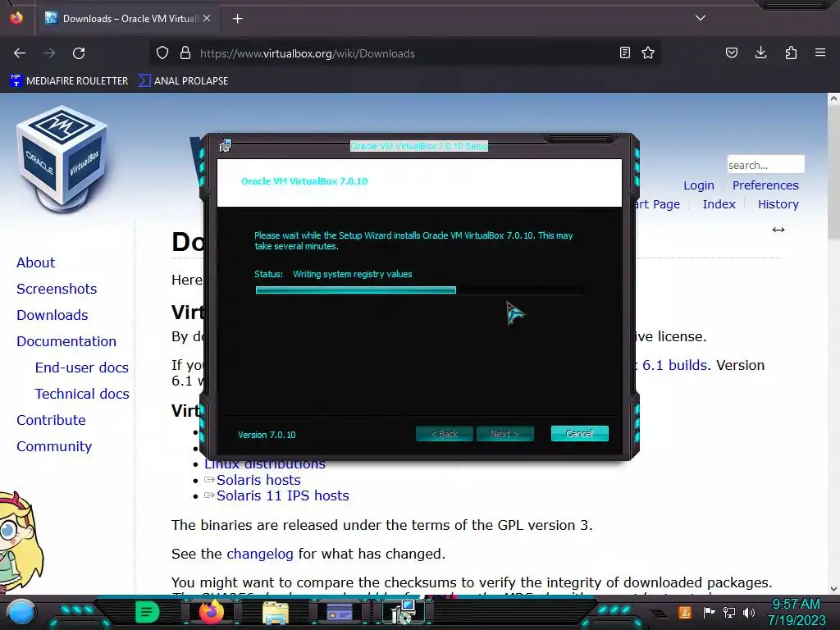Open File Explorer from the taskbar
Viewport: 840px width, 630px height.
[276, 613]
